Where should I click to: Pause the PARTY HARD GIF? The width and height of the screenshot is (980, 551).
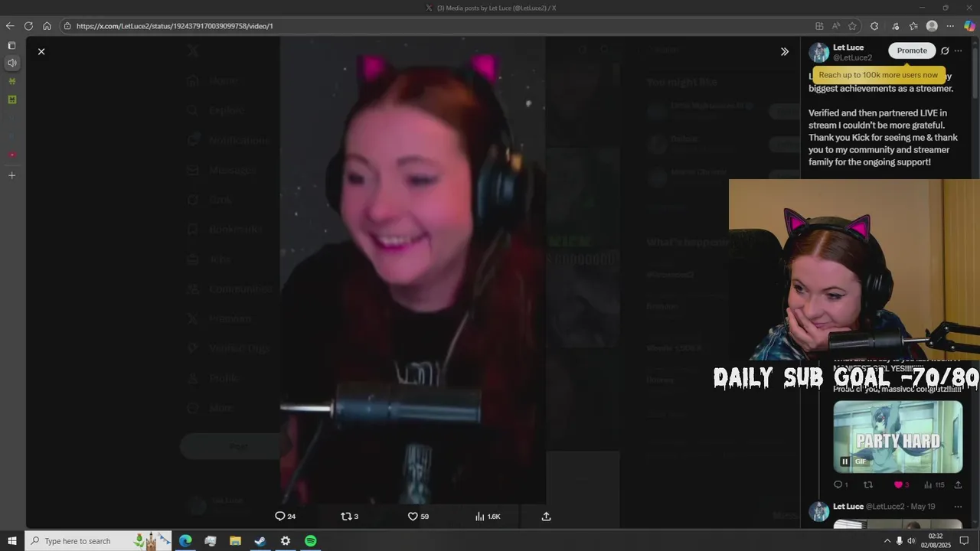(844, 461)
